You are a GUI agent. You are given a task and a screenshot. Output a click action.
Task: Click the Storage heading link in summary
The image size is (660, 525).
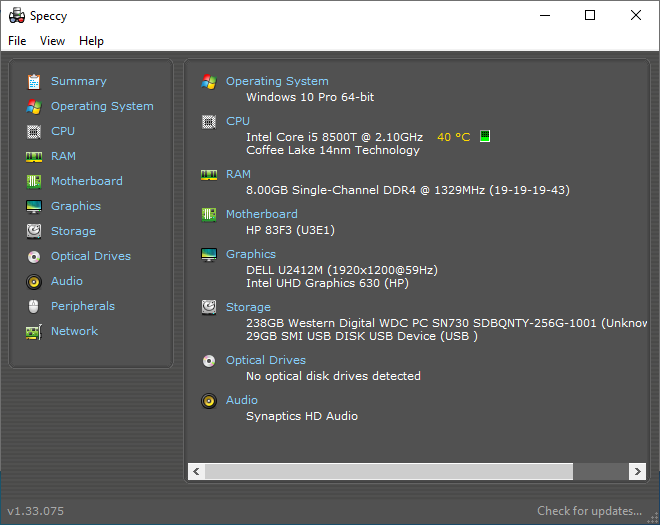point(248,307)
